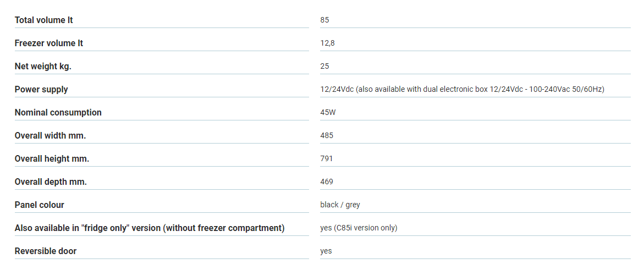Click the "Power supply" label

[41, 90]
